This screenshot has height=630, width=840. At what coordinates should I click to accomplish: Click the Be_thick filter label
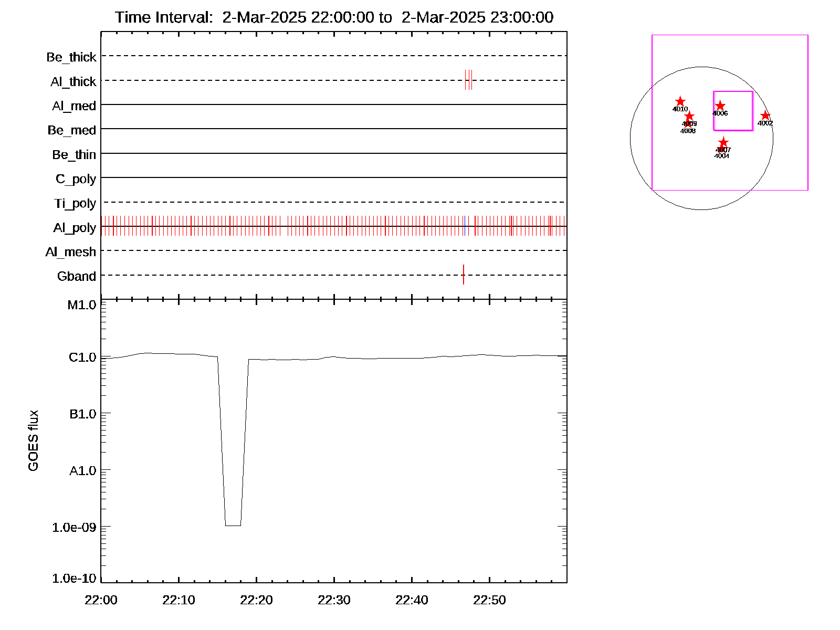71,57
